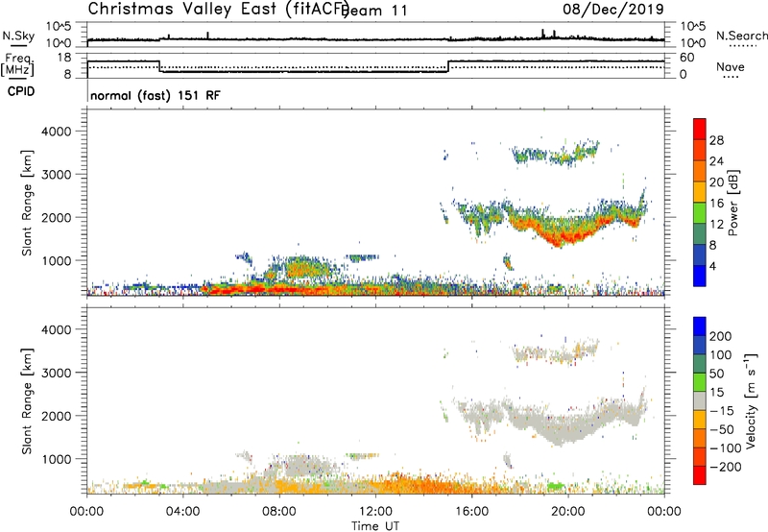Click the 'Velocity [m s-1]' colorbar label
This screenshot has height=532, width=768.
click(x=751, y=400)
